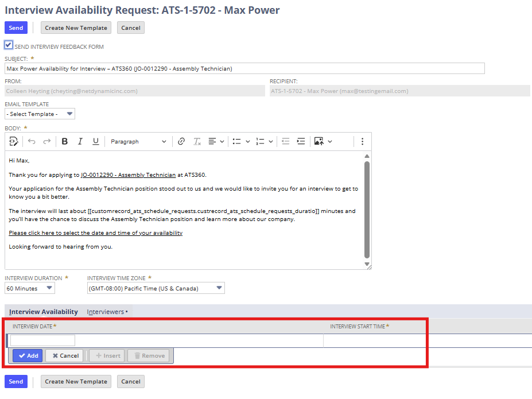This screenshot has width=532, height=399.
Task: Open the Select Template dropdown
Action: (x=40, y=114)
